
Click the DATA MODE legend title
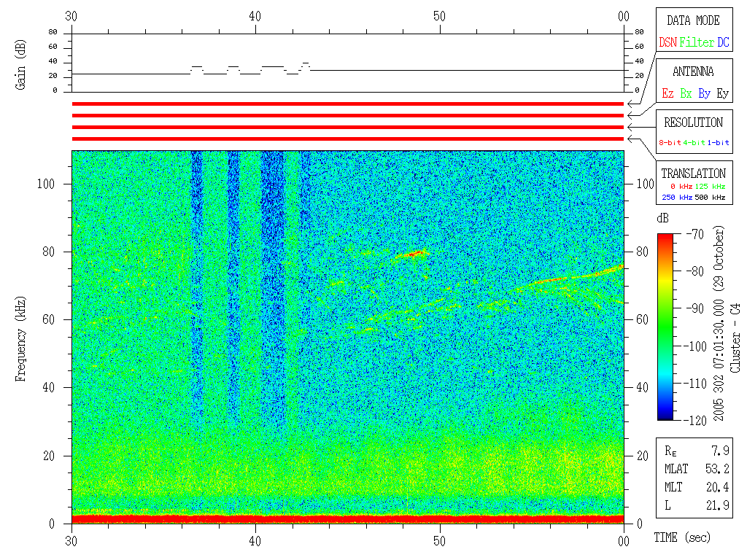[x=693, y=20]
